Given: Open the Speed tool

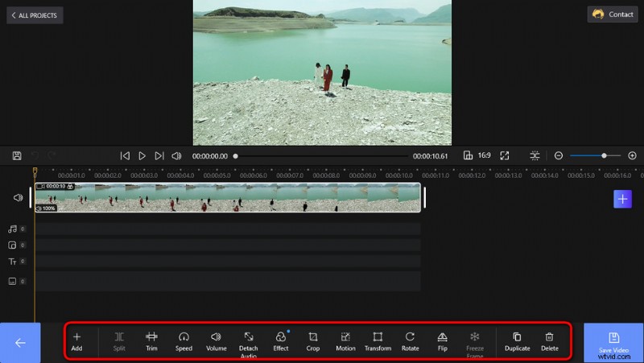Looking at the screenshot, I should click(x=184, y=341).
